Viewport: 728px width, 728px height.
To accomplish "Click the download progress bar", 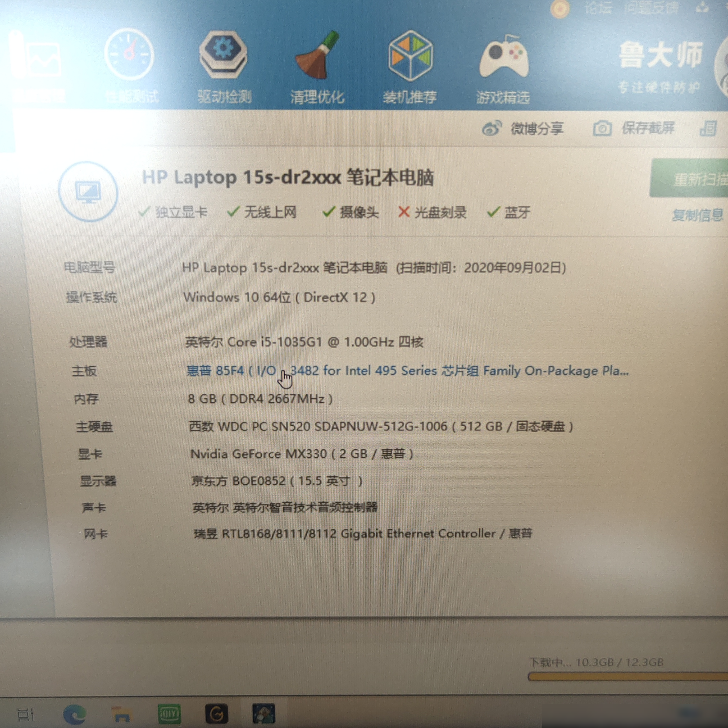I will [628, 677].
